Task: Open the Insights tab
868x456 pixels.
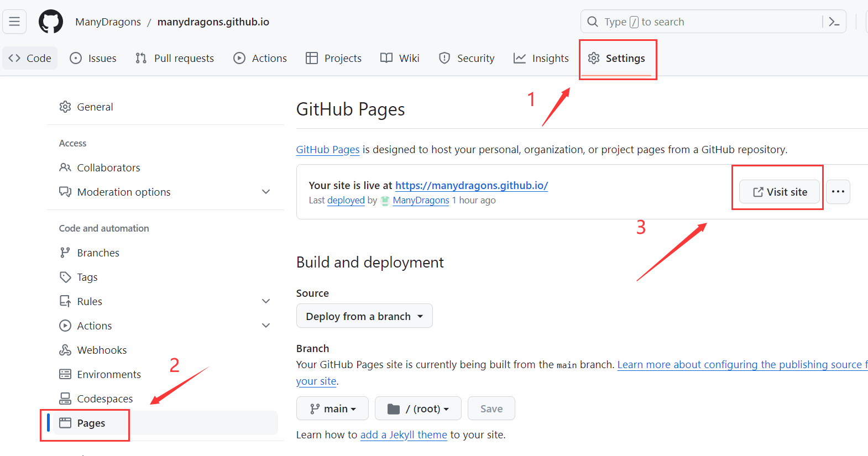Action: tap(541, 58)
